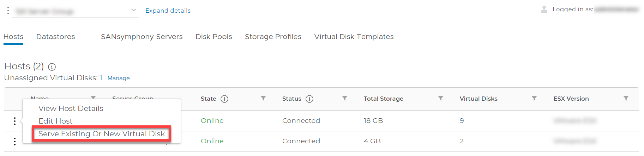Select Serve Existing Or New Virtual Disk

click(102, 134)
